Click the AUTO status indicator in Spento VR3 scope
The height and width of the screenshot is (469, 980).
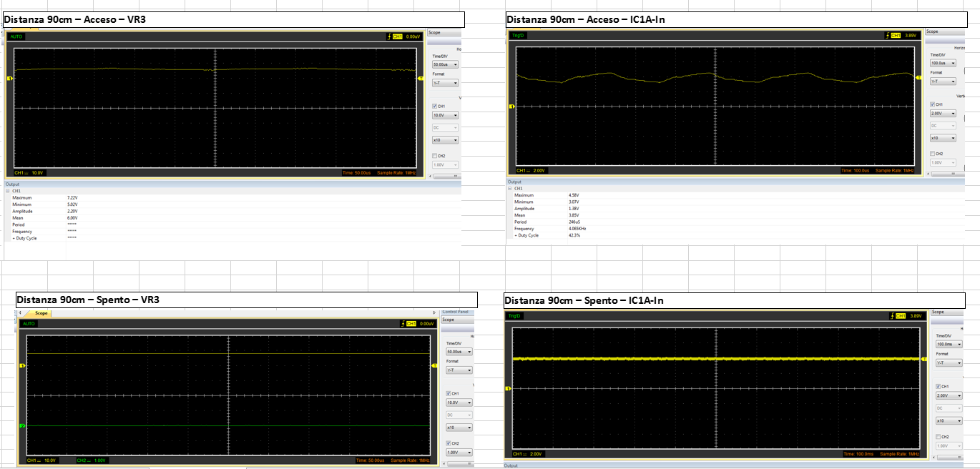[29, 323]
